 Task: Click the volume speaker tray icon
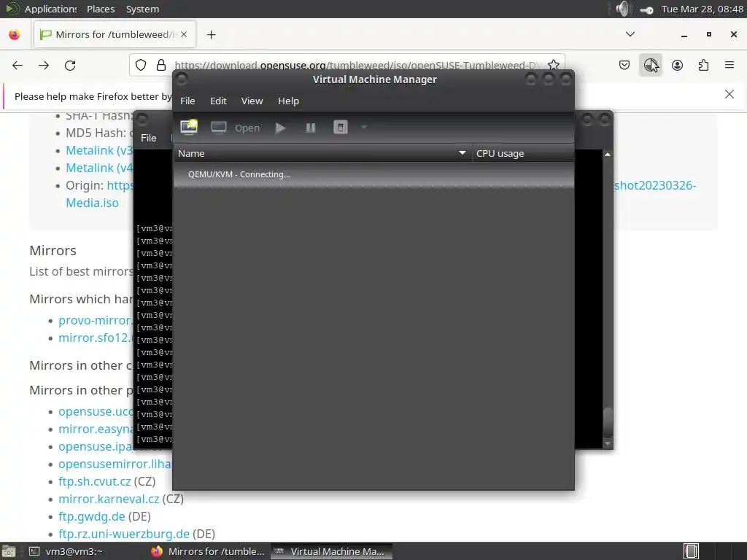[623, 9]
